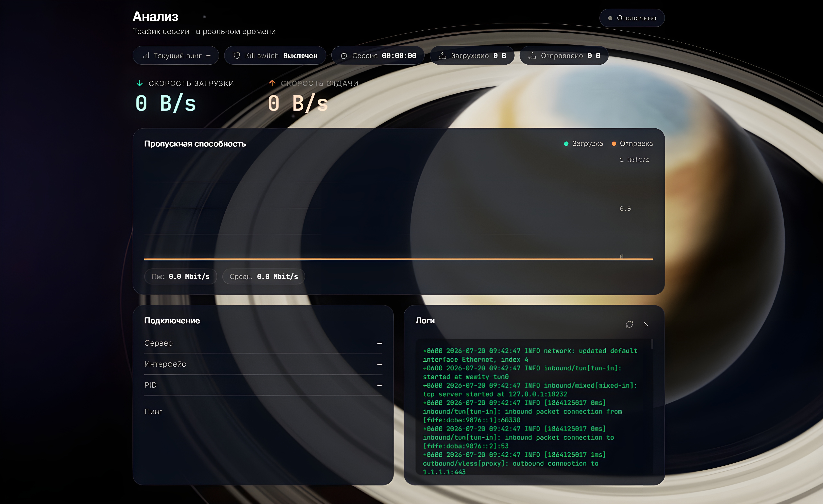Click the Kill switch shield icon
The height and width of the screenshot is (504, 823).
pos(237,55)
